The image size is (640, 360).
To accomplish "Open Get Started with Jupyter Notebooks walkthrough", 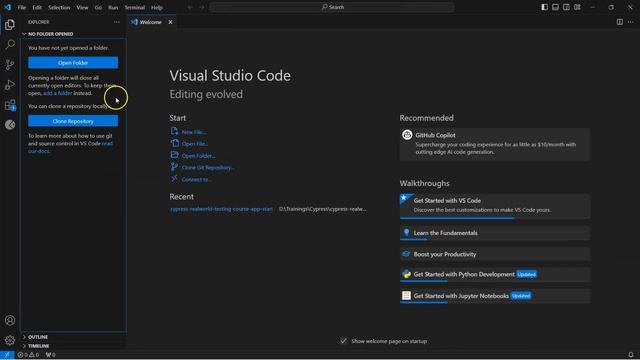I will (x=495, y=296).
